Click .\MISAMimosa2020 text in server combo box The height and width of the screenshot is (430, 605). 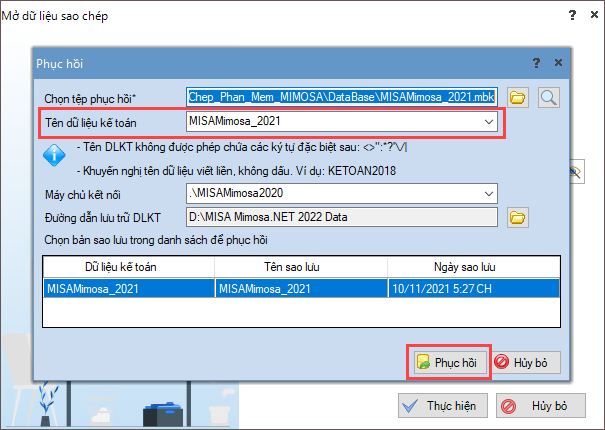coord(236,193)
